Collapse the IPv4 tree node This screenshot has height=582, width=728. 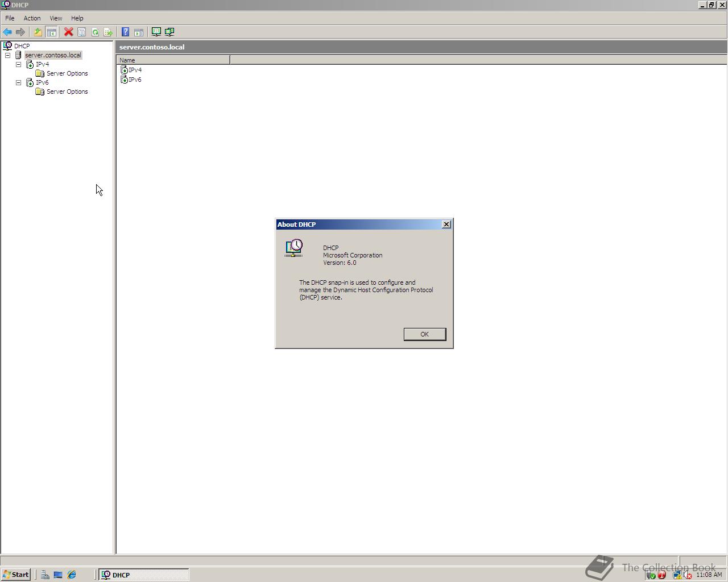pyautogui.click(x=18, y=64)
